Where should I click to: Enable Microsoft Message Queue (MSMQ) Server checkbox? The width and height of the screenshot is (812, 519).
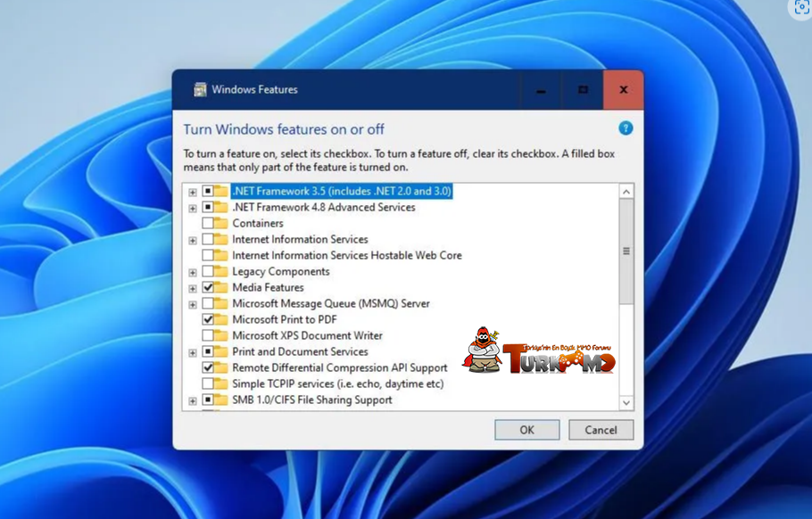point(208,303)
